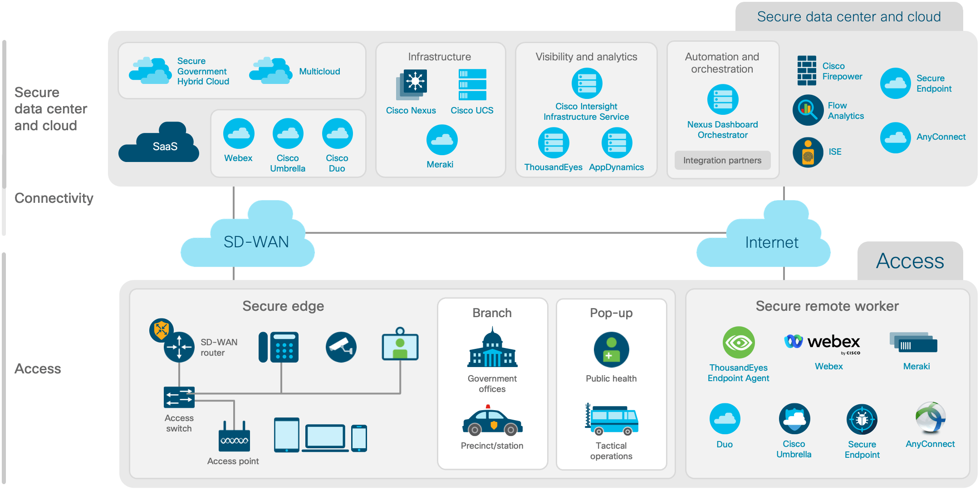This screenshot has width=980, height=490.
Task: Click the Infrastructure heading
Action: coord(440,57)
